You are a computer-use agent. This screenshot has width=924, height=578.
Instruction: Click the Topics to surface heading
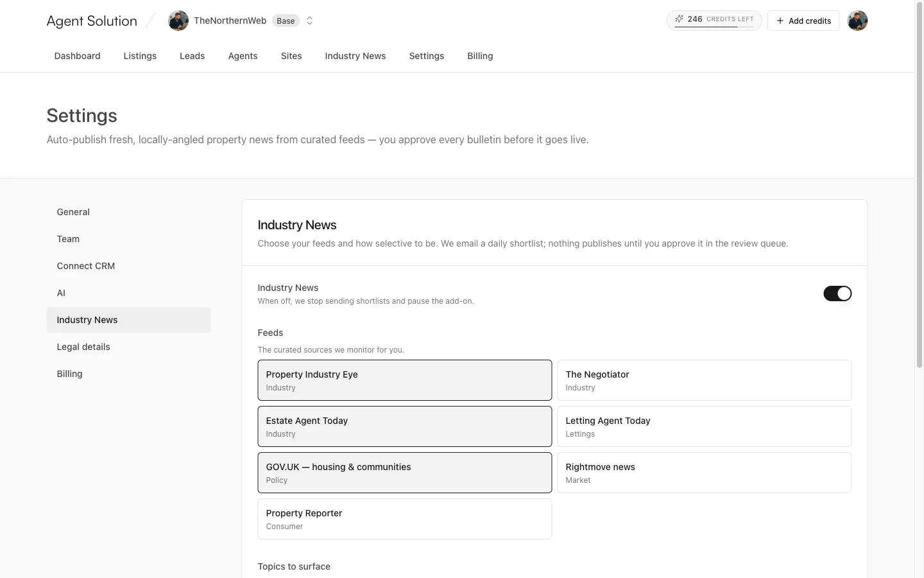(294, 566)
